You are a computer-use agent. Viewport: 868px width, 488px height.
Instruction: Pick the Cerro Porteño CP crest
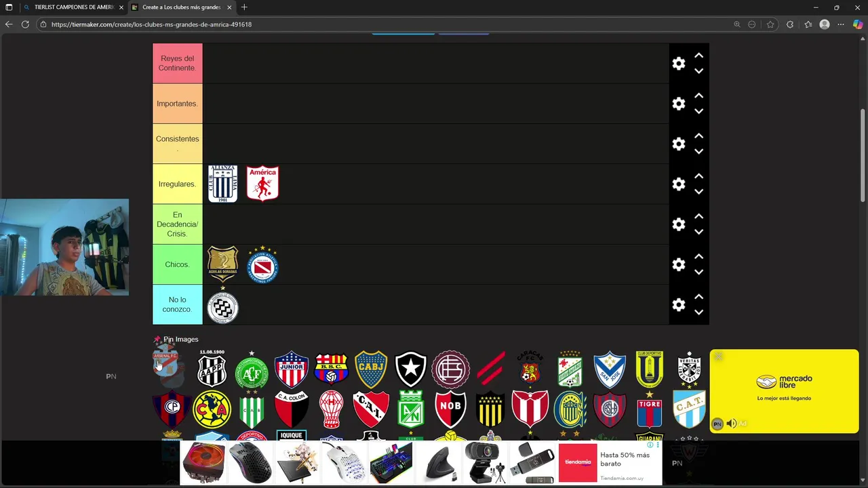pos(172,409)
